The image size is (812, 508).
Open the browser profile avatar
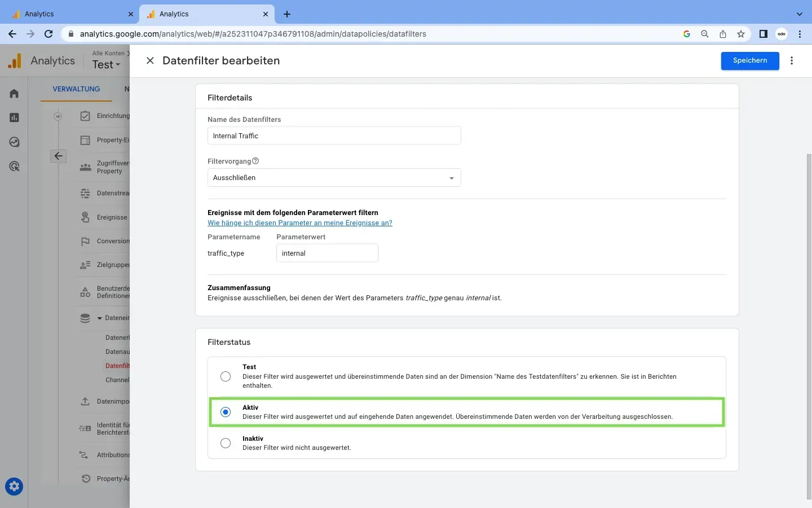(782, 34)
